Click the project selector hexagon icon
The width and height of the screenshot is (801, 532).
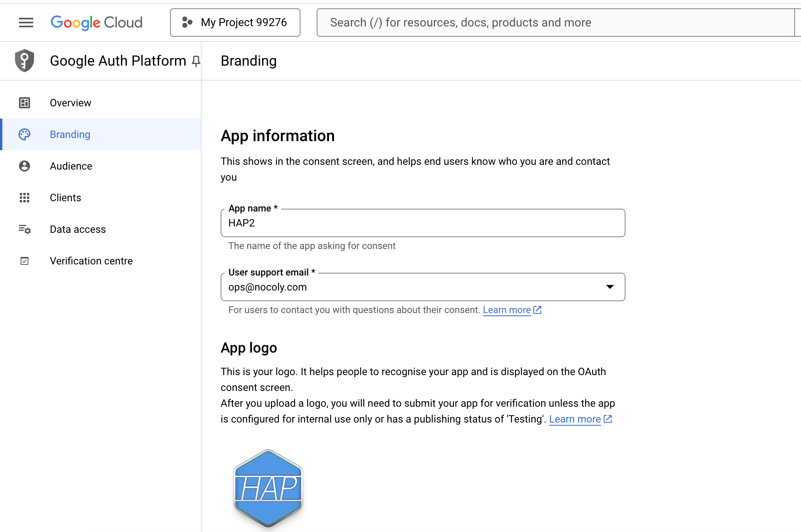click(187, 23)
